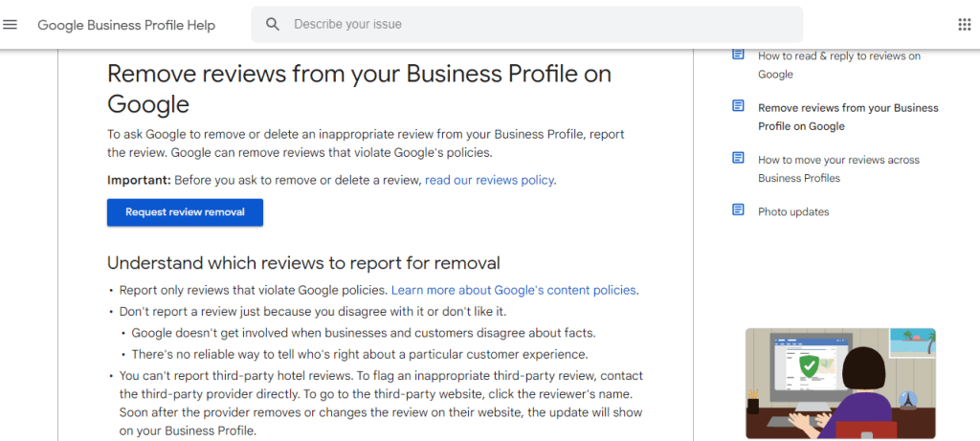The image size is (980, 441).
Task: Click article icon beside 'Photo updates'
Action: (x=738, y=209)
